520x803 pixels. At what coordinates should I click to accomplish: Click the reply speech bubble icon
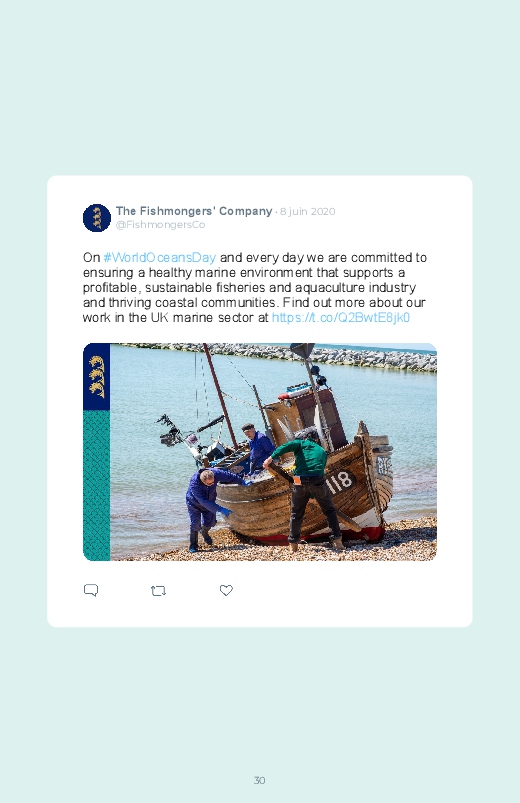(x=91, y=590)
